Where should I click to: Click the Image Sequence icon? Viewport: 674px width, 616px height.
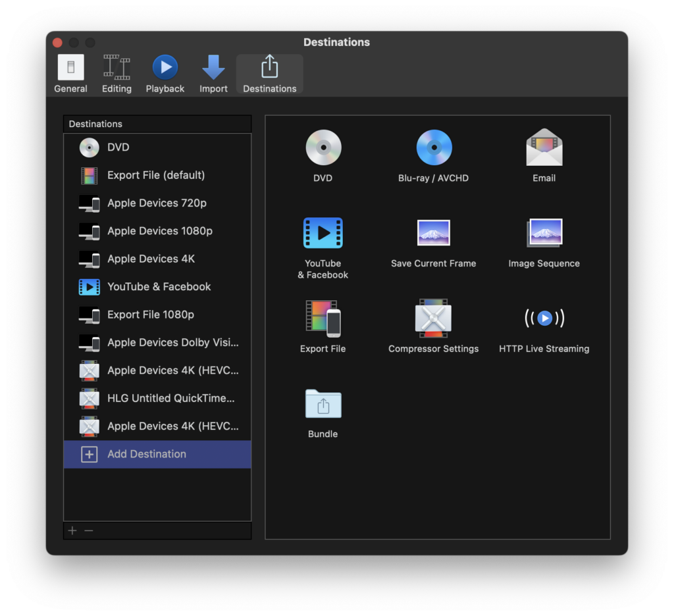coord(544,233)
